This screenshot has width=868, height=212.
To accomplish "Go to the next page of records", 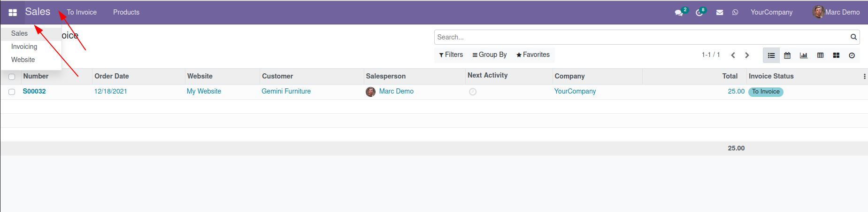I will pyautogui.click(x=747, y=55).
